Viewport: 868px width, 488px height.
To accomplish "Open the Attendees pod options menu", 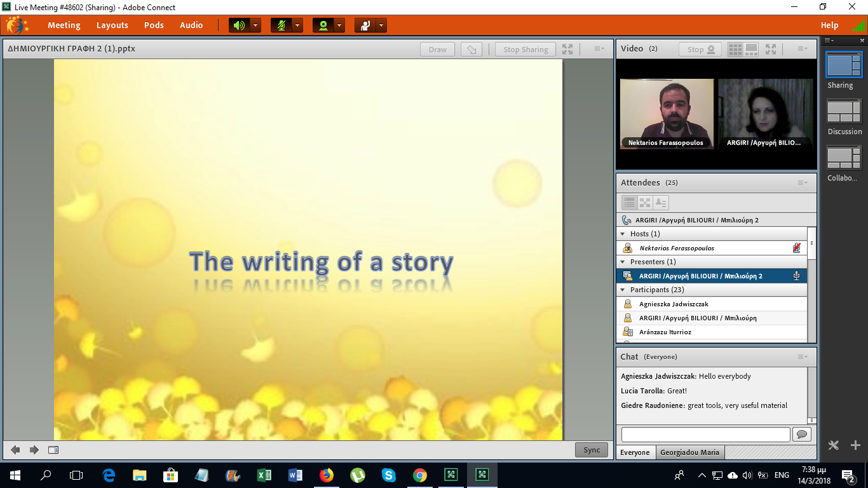I will coord(804,183).
